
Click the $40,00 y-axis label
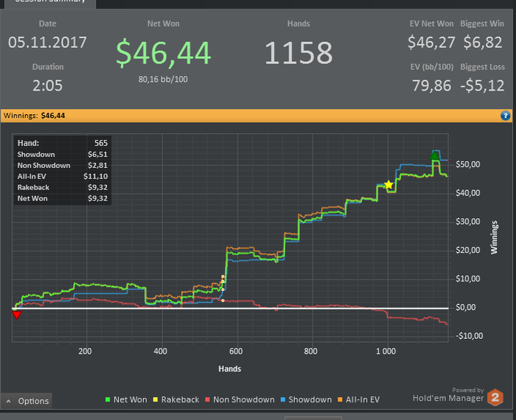pyautogui.click(x=467, y=193)
